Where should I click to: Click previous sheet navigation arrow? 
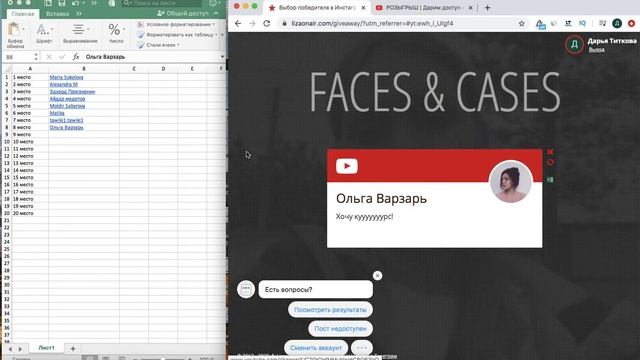tap(10, 349)
